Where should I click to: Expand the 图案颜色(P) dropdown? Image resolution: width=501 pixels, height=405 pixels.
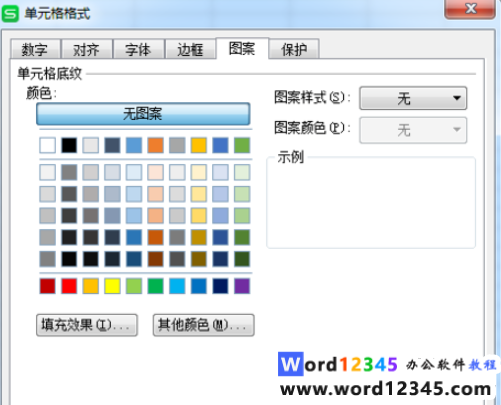click(413, 130)
